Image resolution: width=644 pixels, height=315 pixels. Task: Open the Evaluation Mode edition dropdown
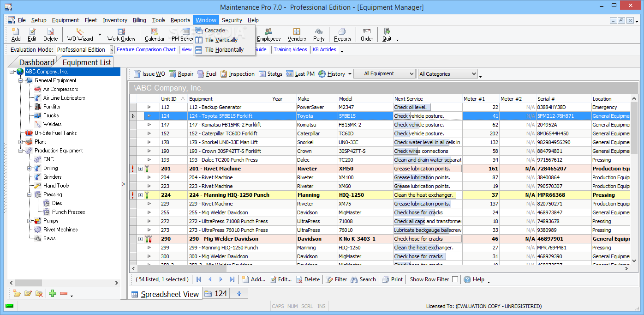click(112, 49)
